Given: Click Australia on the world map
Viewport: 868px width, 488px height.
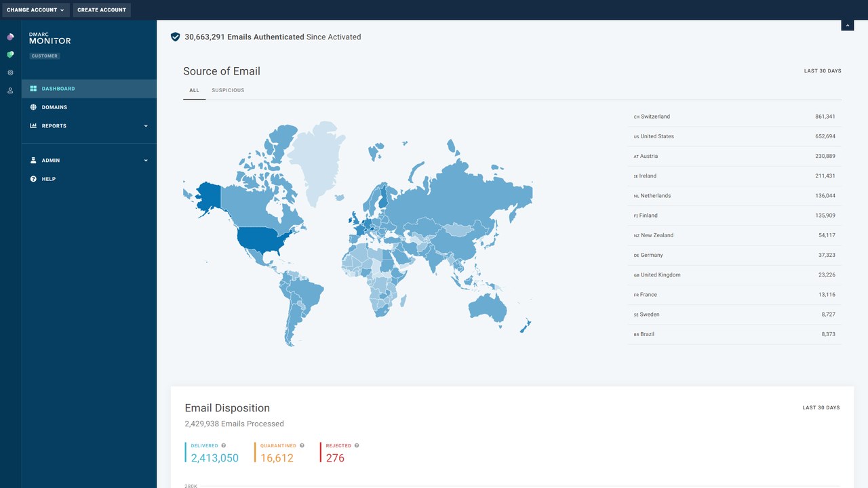Looking at the screenshot, I should point(487,308).
